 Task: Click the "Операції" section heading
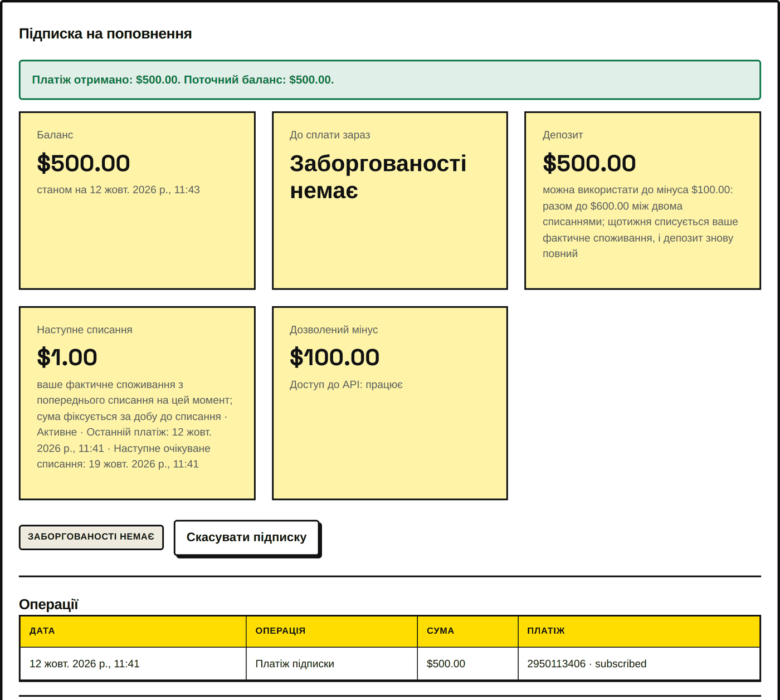click(48, 604)
